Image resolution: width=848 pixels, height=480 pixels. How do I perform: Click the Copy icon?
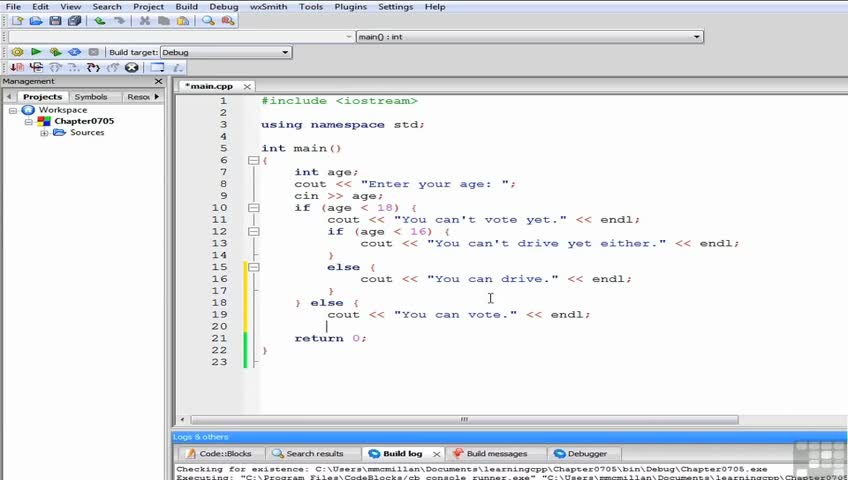point(164,21)
